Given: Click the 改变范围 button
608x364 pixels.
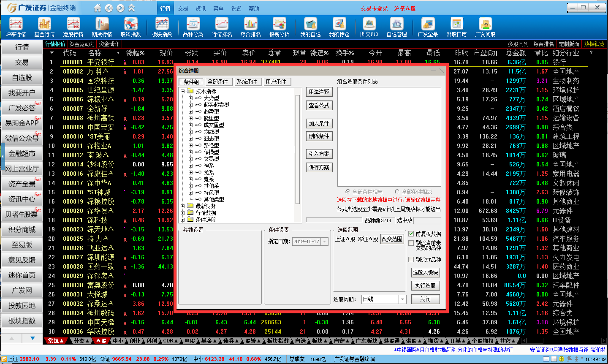Looking at the screenshot, I should [x=392, y=239].
